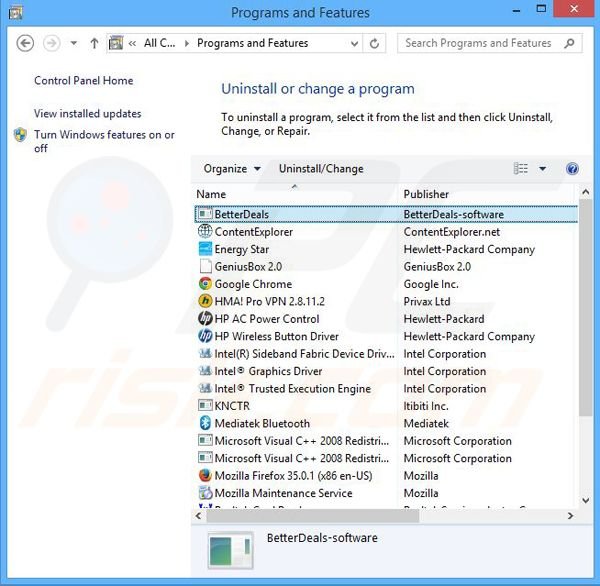
Task: Open View installed updates link
Action: (x=87, y=114)
